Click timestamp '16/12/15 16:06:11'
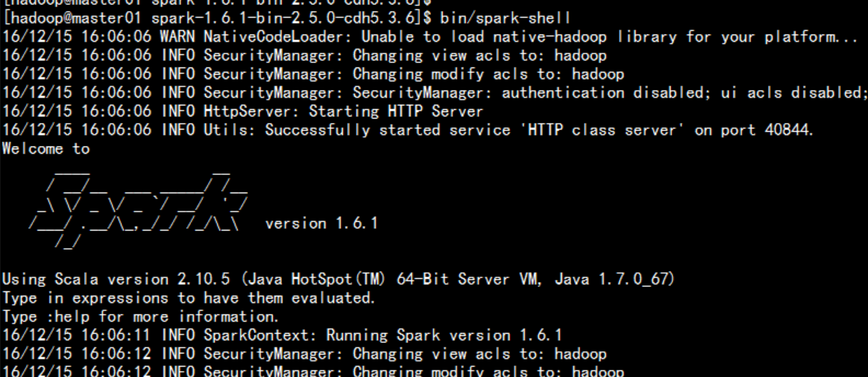The width and height of the screenshot is (868, 377). [x=76, y=335]
